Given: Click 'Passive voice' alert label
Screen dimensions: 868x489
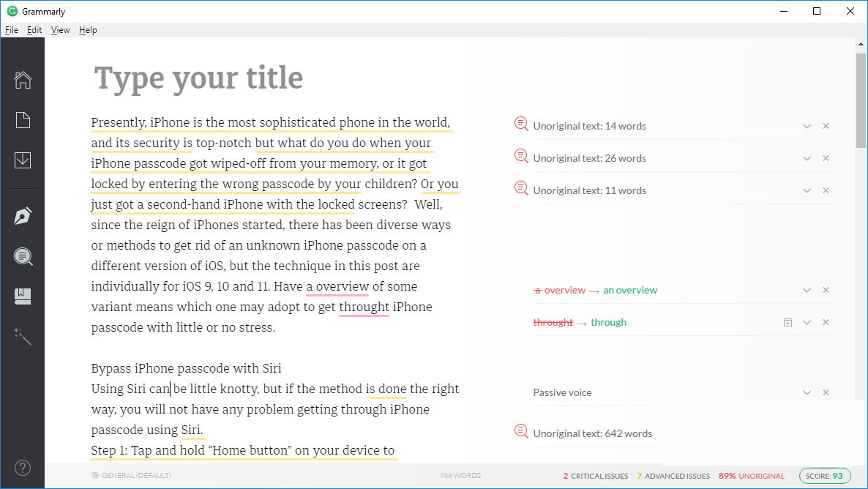Looking at the screenshot, I should click(x=562, y=392).
